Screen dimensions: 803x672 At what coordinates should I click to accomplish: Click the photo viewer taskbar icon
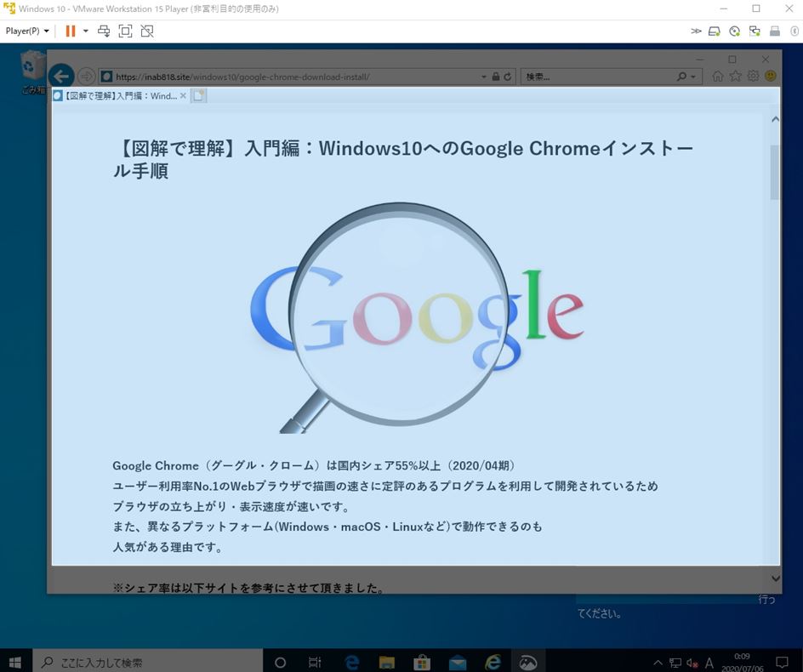(x=528, y=663)
